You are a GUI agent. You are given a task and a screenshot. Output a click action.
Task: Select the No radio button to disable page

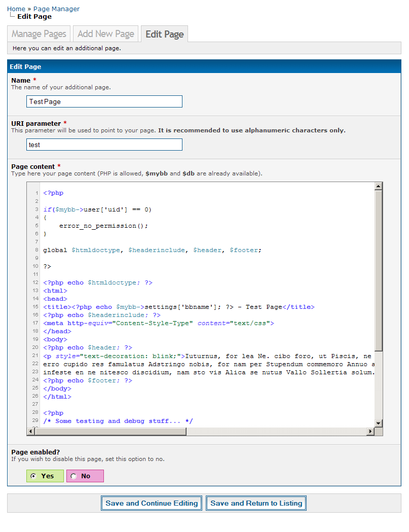click(73, 476)
